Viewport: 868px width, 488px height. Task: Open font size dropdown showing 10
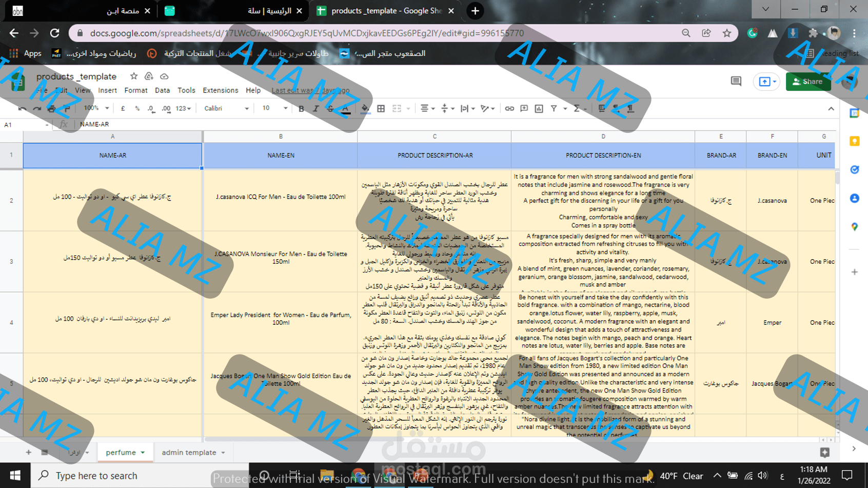(x=274, y=108)
